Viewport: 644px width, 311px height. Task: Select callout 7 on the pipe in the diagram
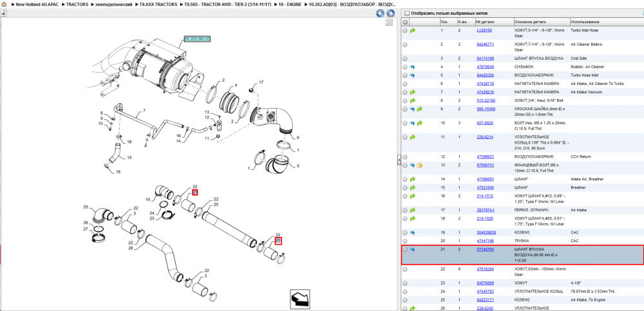(x=144, y=111)
